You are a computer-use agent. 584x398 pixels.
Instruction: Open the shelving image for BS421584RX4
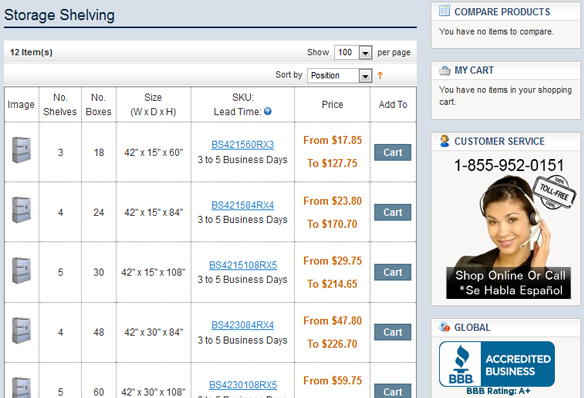click(x=22, y=210)
